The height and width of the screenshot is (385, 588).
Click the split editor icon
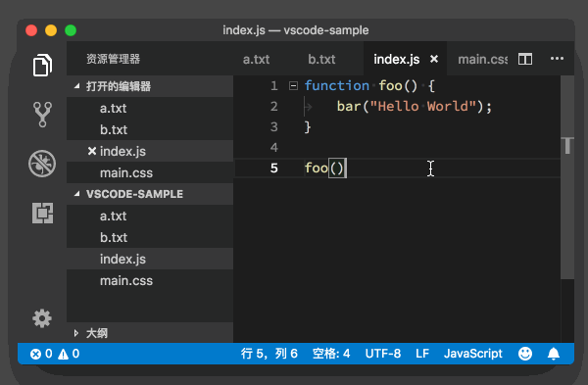525,59
